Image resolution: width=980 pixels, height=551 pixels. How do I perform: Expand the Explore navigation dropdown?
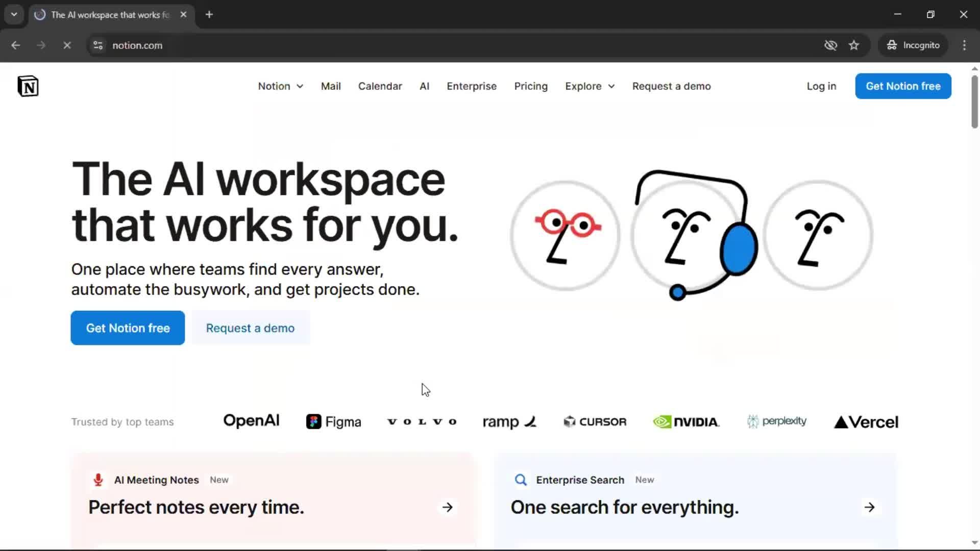coord(590,86)
